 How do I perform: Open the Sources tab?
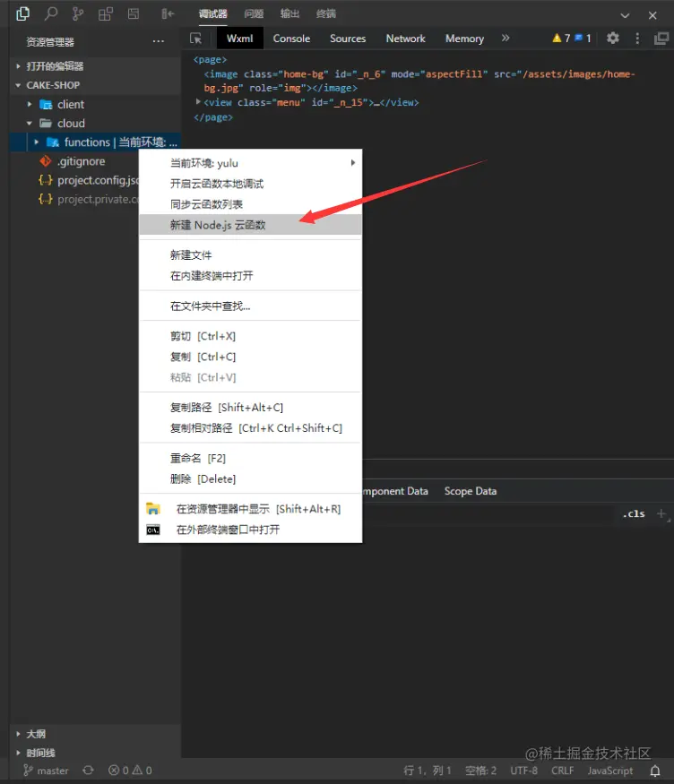tap(348, 39)
